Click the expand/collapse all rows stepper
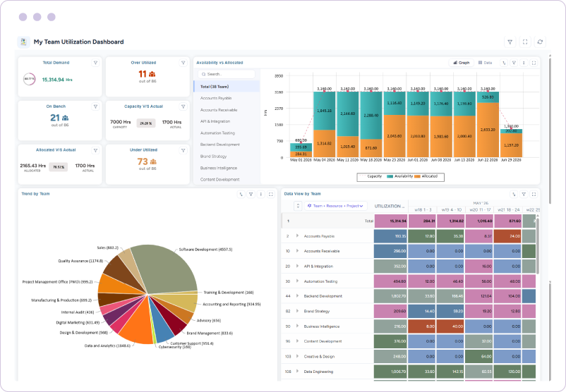Screen dimensions: 566x392 [298, 206]
